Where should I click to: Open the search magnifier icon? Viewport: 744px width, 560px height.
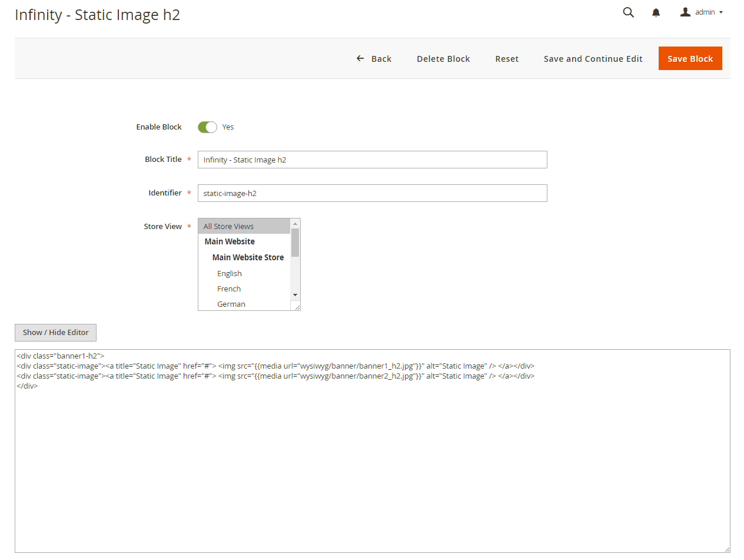(x=628, y=12)
